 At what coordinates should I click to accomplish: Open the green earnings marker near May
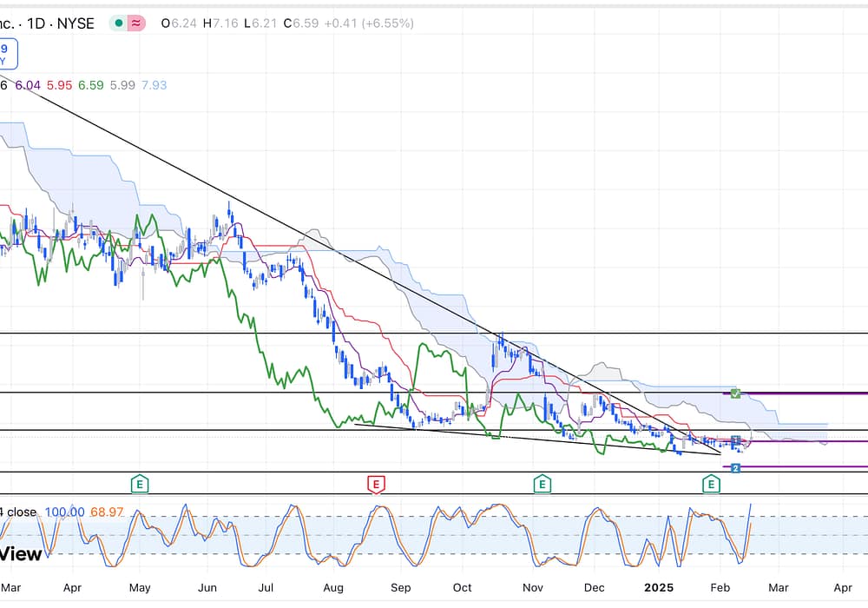[139, 483]
